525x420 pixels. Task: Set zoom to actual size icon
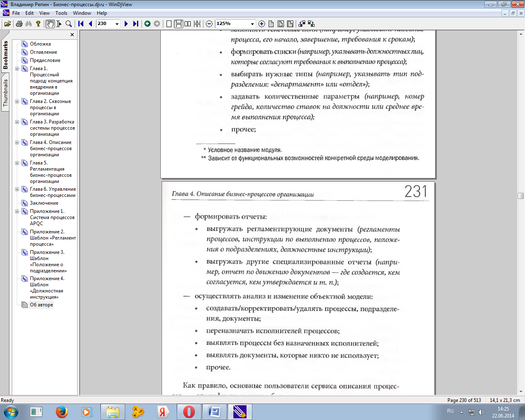click(x=271, y=24)
